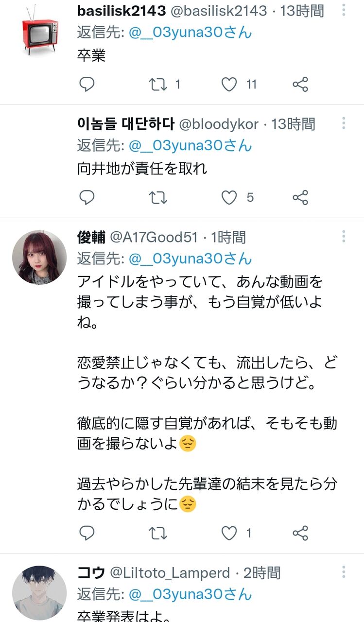The height and width of the screenshot is (622, 364).
Task: Reply to basilisk2143's tweet
Action: click(x=87, y=85)
